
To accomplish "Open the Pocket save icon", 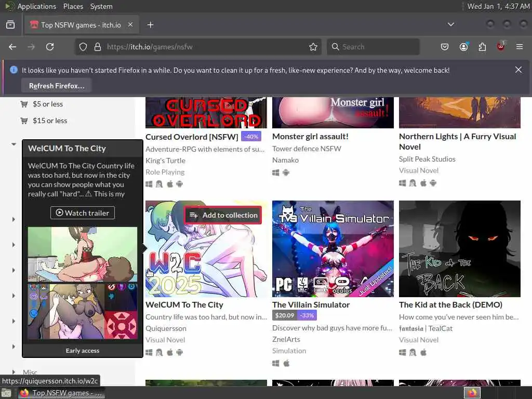I will [x=445, y=47].
